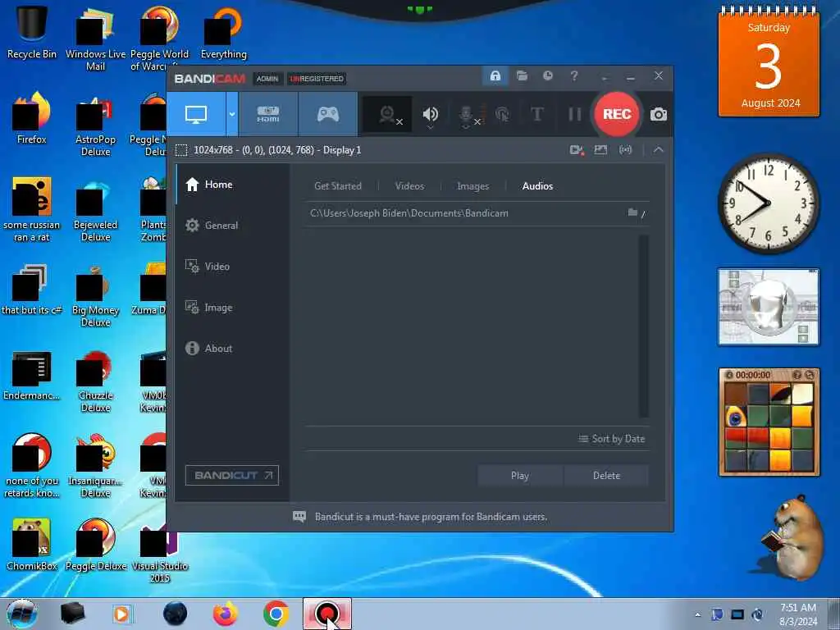
Task: Toggle microphone recording icon
Action: tap(467, 115)
